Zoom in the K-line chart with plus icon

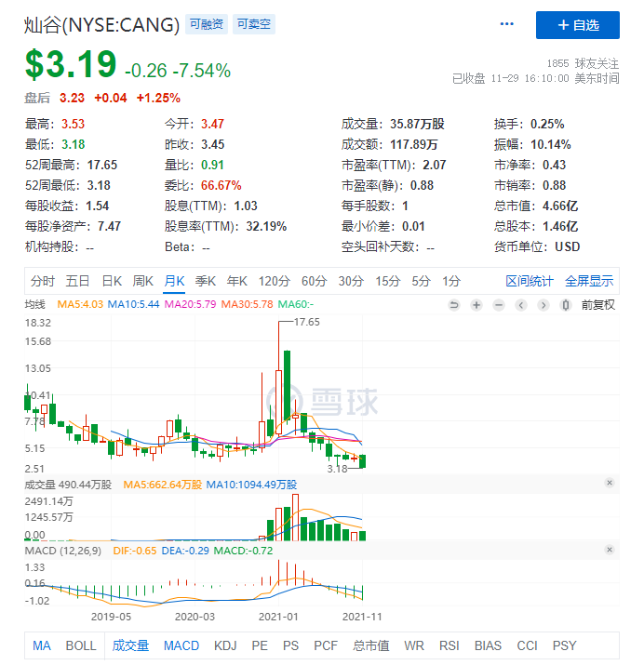click(x=476, y=304)
